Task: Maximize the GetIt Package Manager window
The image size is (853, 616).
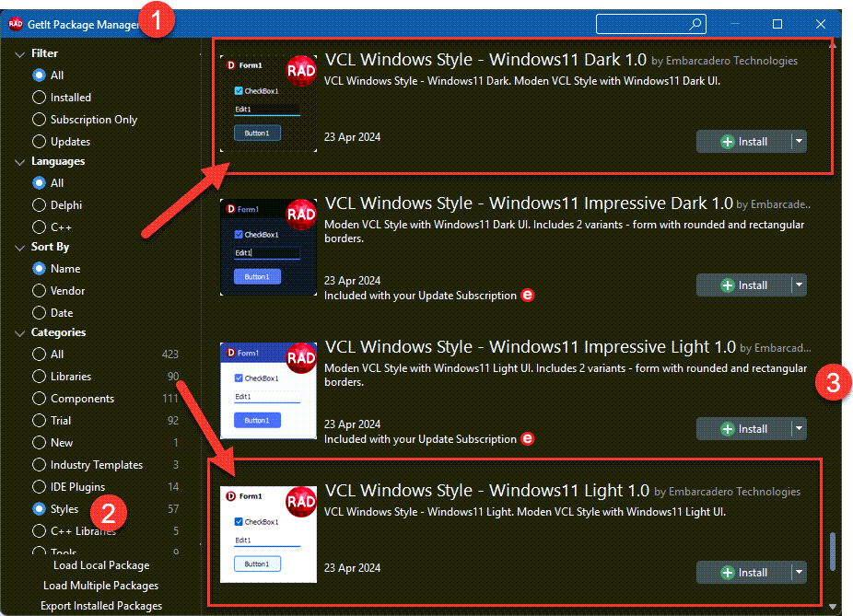Action: 777,24
